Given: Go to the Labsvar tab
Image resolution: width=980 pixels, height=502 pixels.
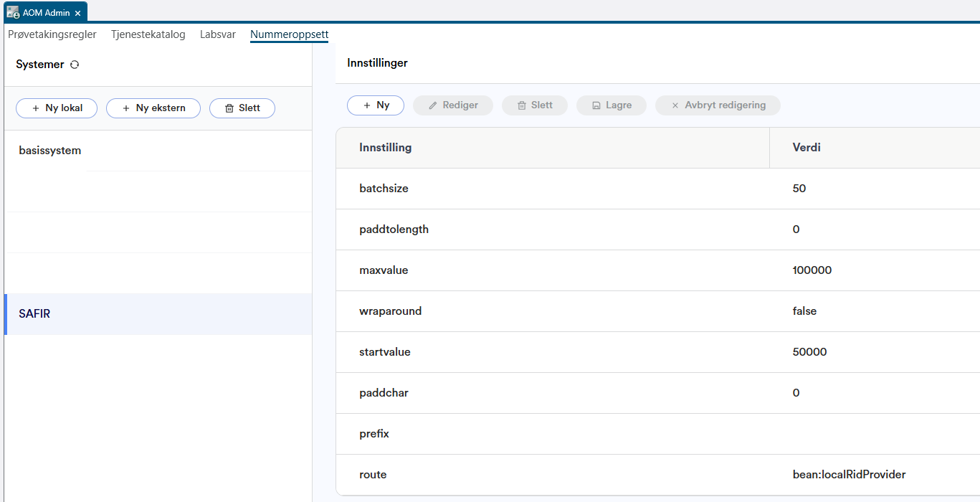Looking at the screenshot, I should (218, 34).
